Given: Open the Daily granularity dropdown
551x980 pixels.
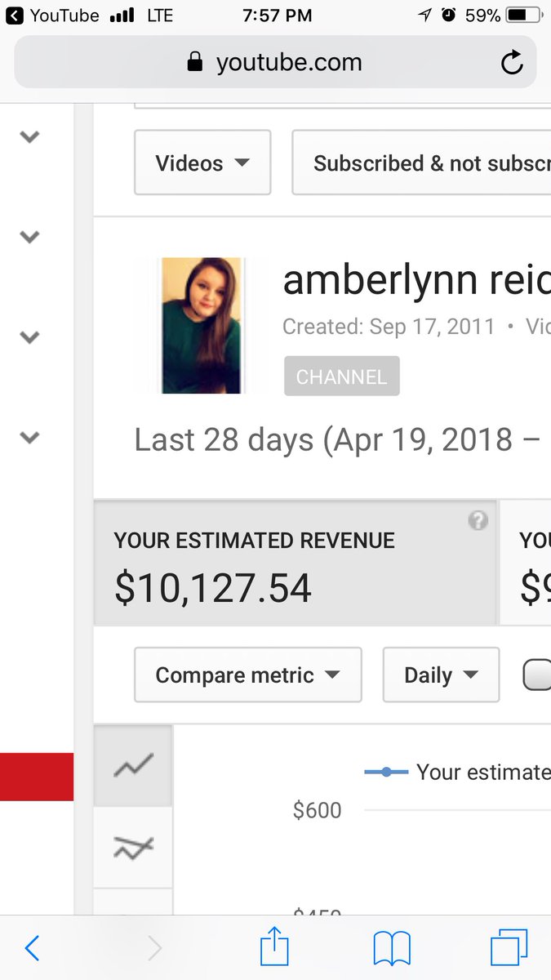Looking at the screenshot, I should click(441, 675).
